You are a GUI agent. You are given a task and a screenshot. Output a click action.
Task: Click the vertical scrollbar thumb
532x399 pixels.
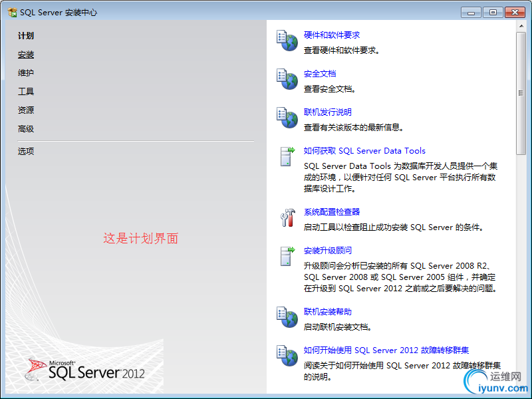(x=521, y=93)
